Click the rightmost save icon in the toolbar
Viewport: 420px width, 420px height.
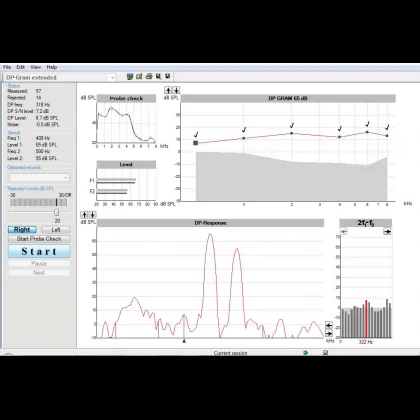(x=168, y=77)
